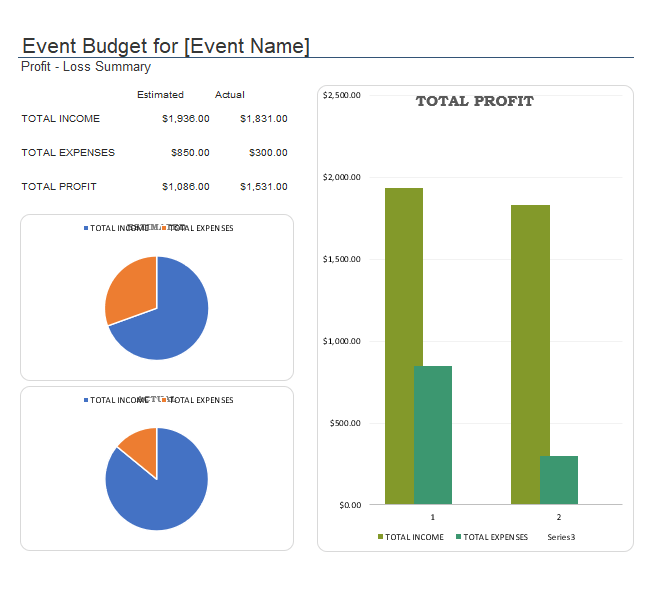Select the actual total income cell $1,831.00
The image size is (669, 611).
(263, 119)
